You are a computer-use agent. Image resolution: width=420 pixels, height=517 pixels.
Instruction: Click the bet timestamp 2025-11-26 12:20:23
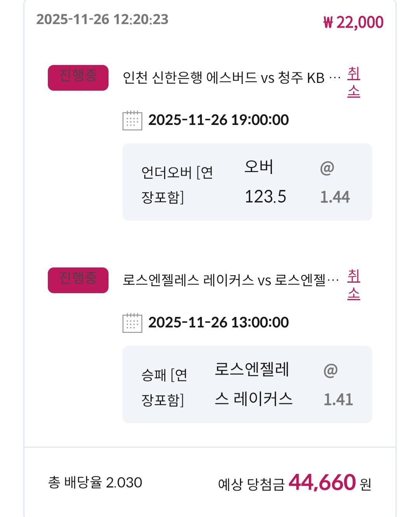coord(102,19)
